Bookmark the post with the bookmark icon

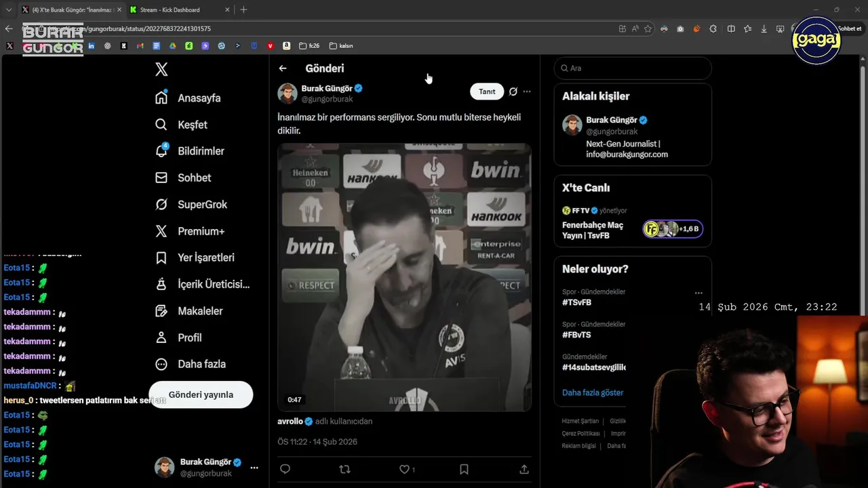[x=464, y=469]
